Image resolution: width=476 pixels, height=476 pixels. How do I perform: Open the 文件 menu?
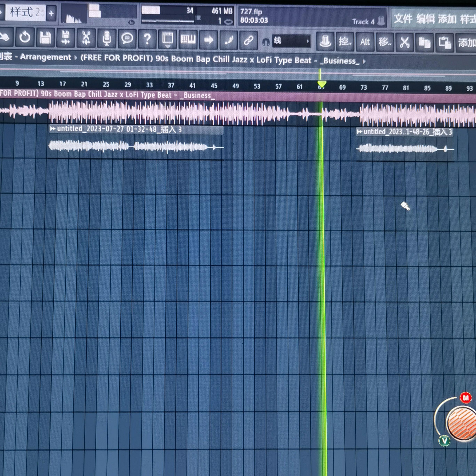pos(403,19)
